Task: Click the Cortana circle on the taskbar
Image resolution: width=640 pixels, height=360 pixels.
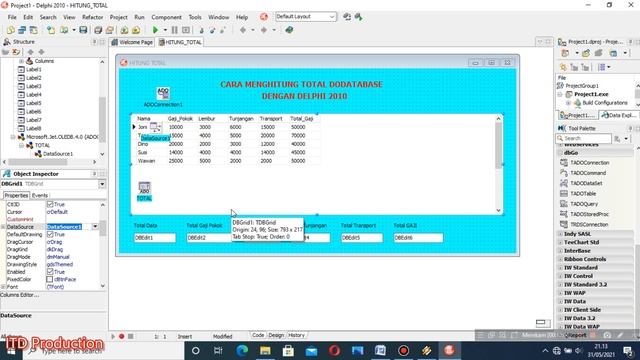Action: [196, 351]
